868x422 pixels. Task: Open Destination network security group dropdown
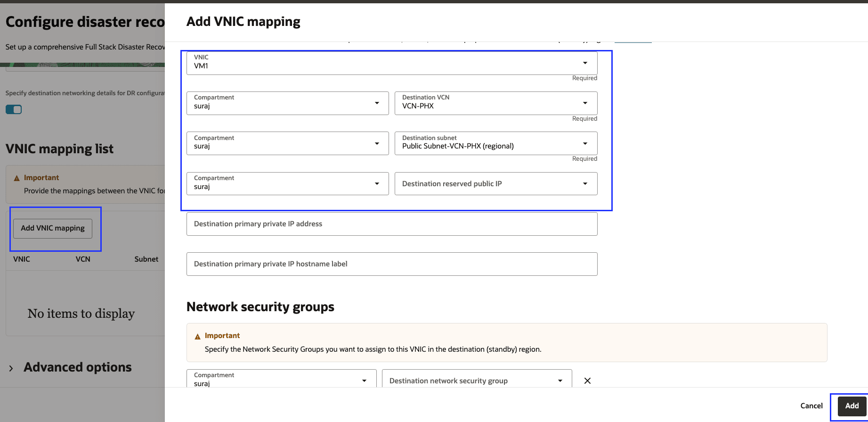477,379
